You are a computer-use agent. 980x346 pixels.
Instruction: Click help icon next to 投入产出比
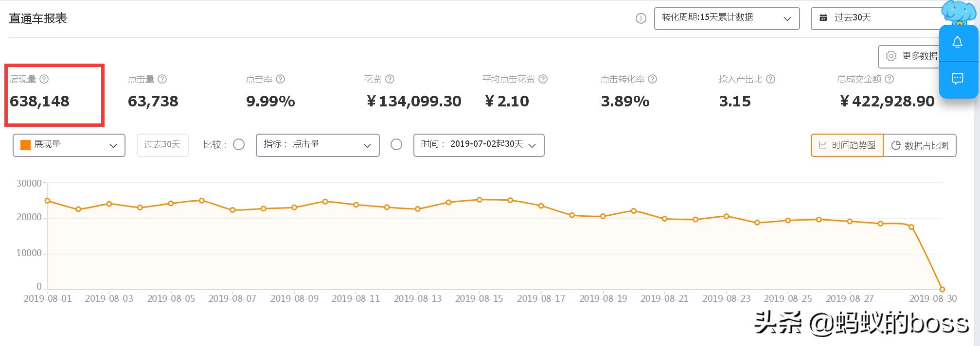771,79
